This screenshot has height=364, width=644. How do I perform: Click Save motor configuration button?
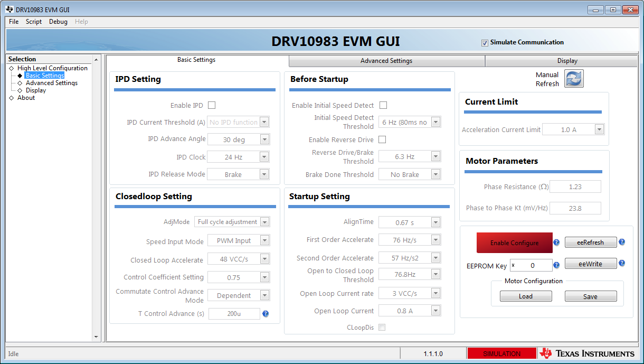coord(591,296)
